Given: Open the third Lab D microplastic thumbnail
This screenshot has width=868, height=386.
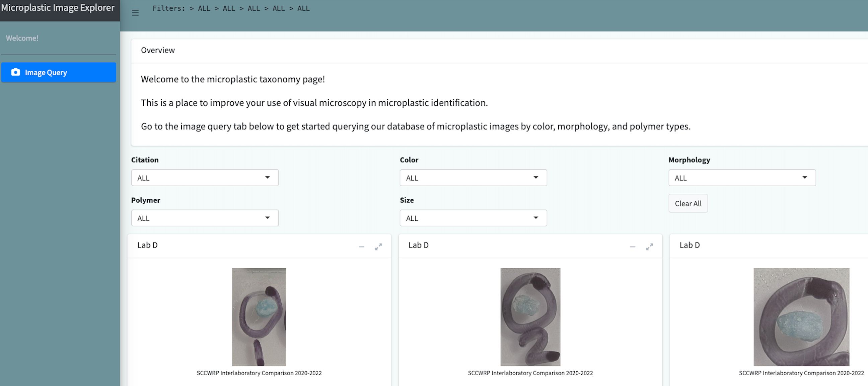Looking at the screenshot, I should point(801,317).
